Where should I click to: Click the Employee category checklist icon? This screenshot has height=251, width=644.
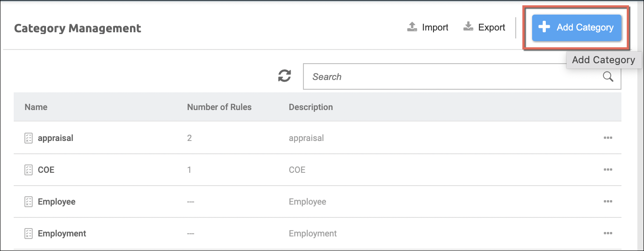point(28,202)
